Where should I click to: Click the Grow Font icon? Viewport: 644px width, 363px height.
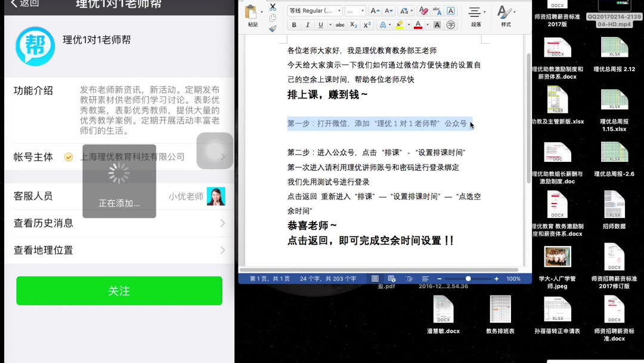tap(374, 10)
